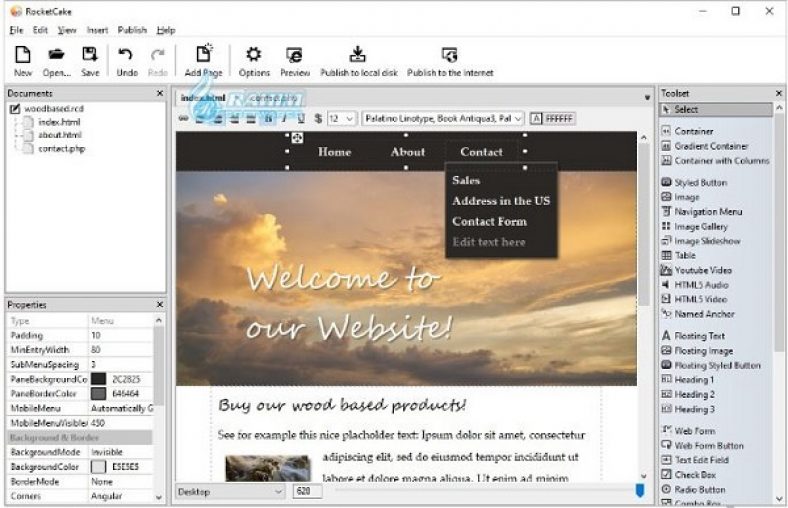Click PaneBackgroundColor 2C2B25 swatch
This screenshot has width=788, height=508.
coord(98,379)
